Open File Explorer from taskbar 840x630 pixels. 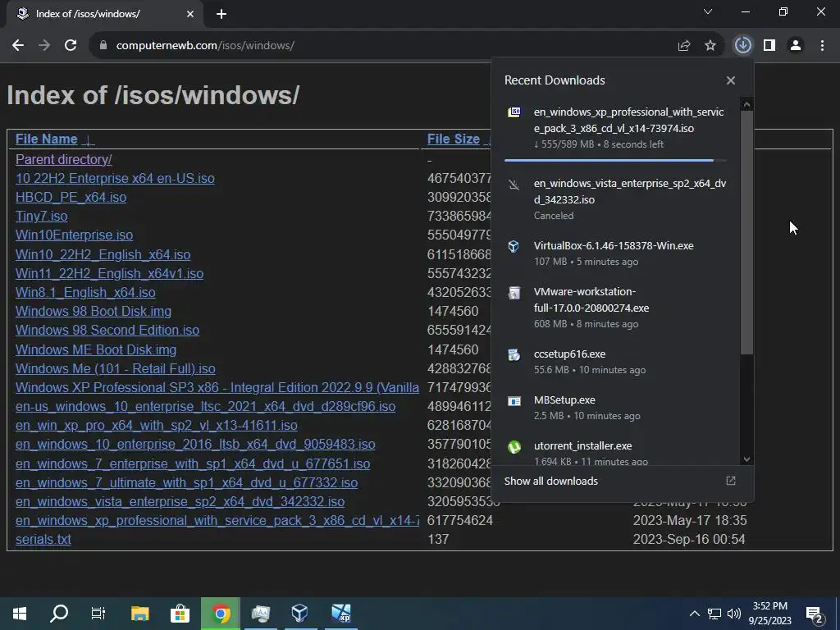pos(139,614)
